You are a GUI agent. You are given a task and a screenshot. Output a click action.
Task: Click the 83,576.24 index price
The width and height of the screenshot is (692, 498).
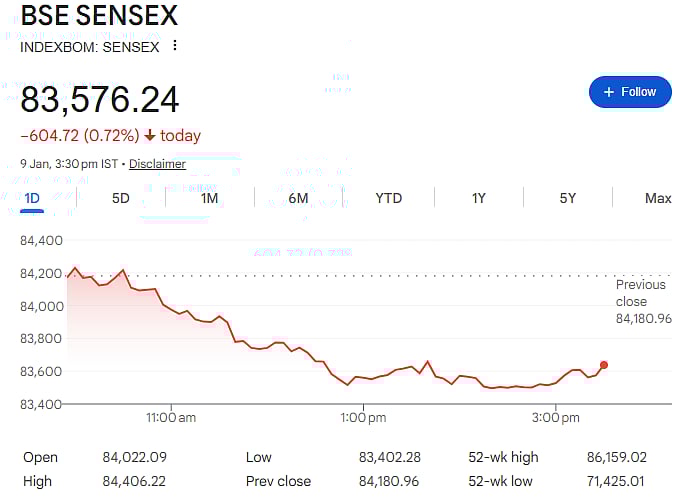coord(100,100)
